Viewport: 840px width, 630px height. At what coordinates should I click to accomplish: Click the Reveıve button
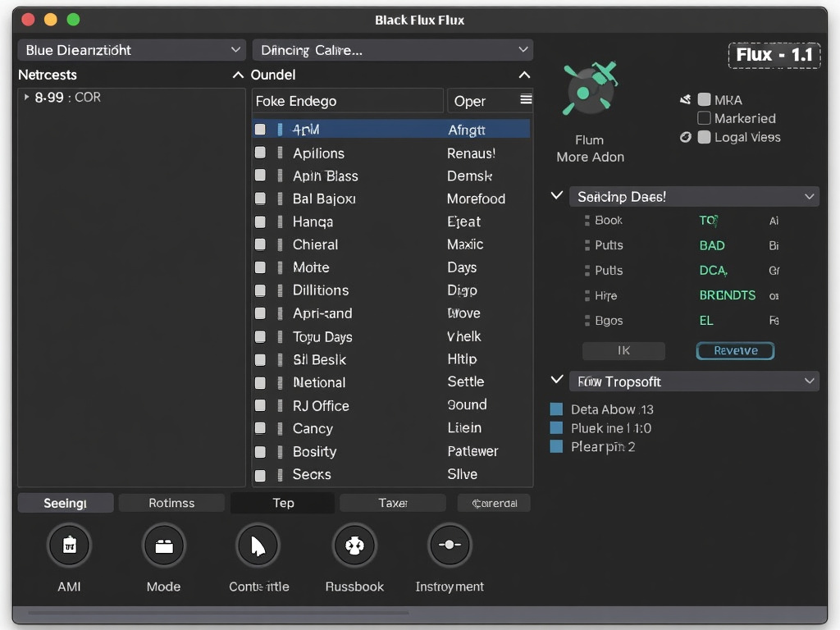coord(736,350)
